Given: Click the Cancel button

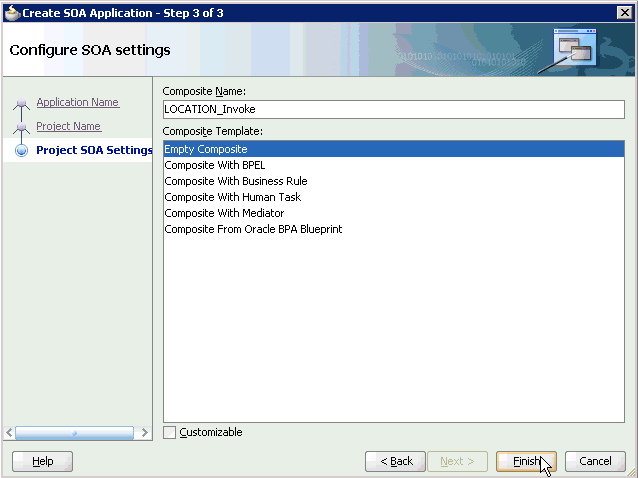Looking at the screenshot, I should click(595, 461).
